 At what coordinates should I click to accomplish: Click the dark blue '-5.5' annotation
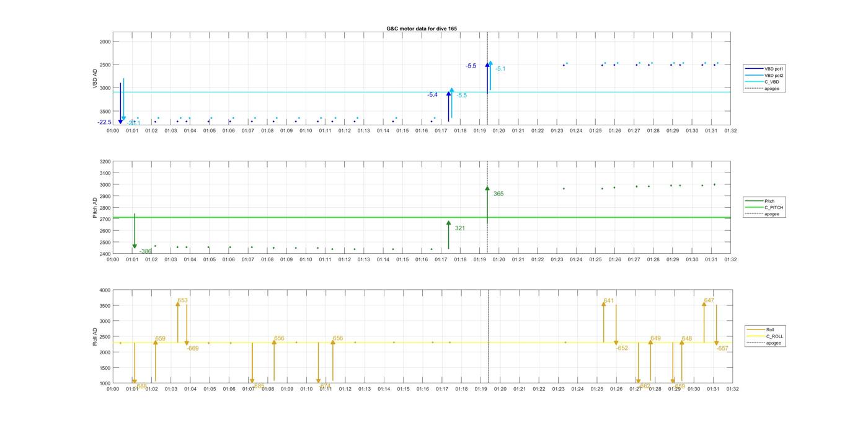[471, 66]
